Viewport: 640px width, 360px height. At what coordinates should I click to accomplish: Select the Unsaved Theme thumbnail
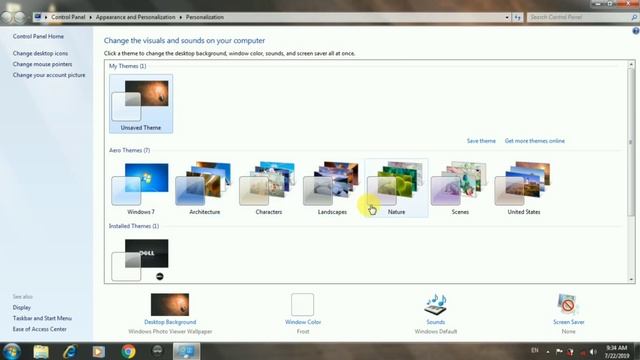point(141,104)
